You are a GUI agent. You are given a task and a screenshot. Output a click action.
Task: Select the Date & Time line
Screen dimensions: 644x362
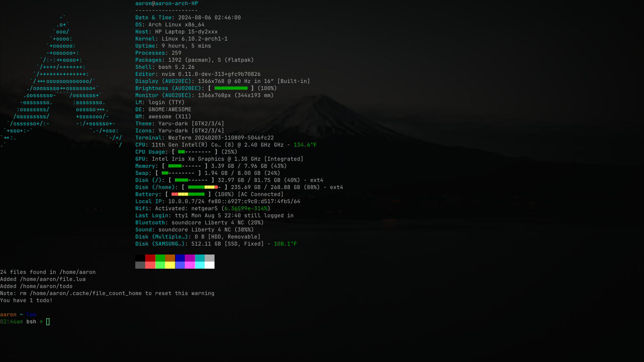tap(188, 17)
